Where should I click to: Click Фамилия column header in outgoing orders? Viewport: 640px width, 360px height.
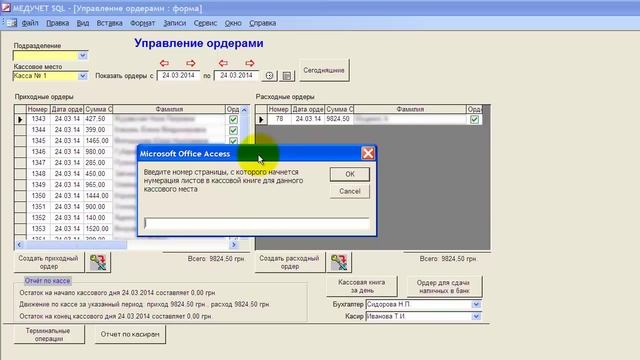[410, 109]
